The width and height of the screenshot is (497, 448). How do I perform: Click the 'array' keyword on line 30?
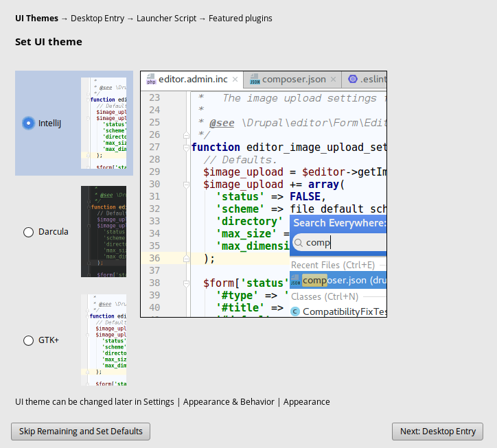323,185
